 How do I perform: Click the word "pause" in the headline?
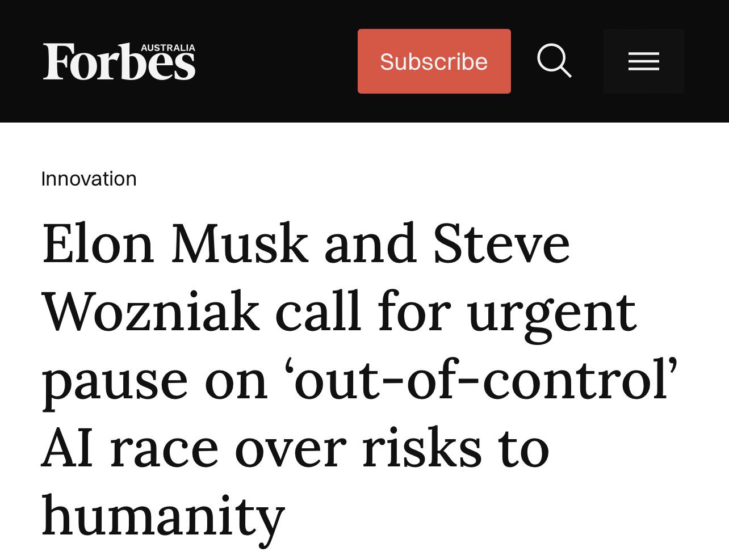pyautogui.click(x=114, y=381)
